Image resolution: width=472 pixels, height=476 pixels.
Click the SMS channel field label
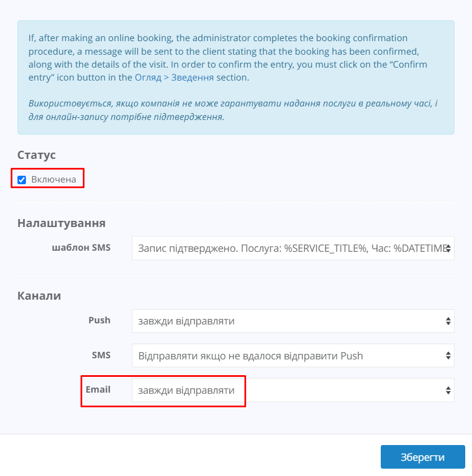tap(101, 355)
